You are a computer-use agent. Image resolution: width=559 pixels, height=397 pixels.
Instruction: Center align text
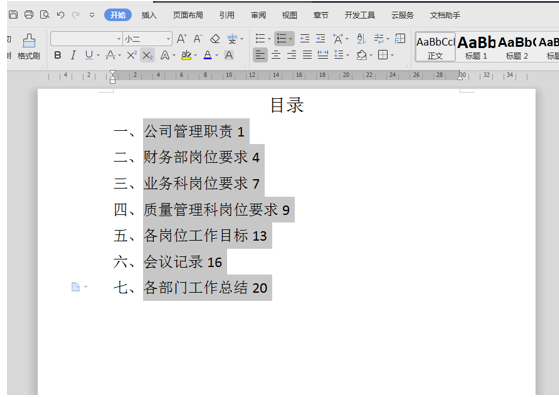pos(276,55)
